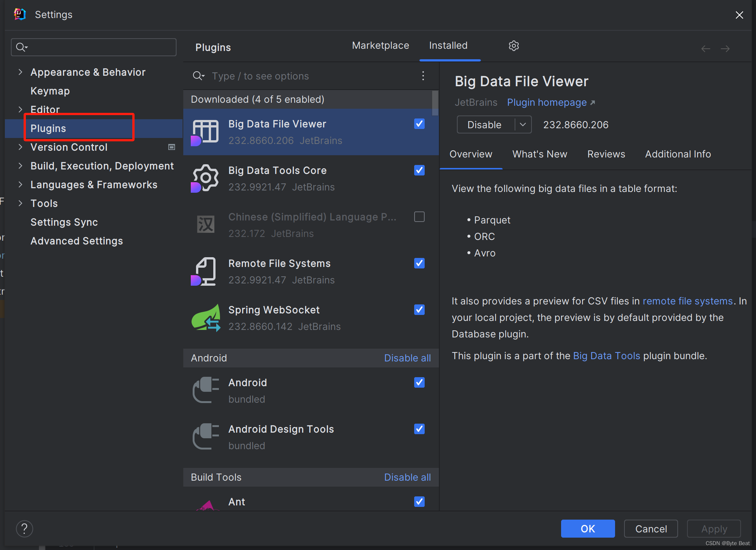
Task: Click the Remote File Systems plugin icon
Action: (205, 271)
